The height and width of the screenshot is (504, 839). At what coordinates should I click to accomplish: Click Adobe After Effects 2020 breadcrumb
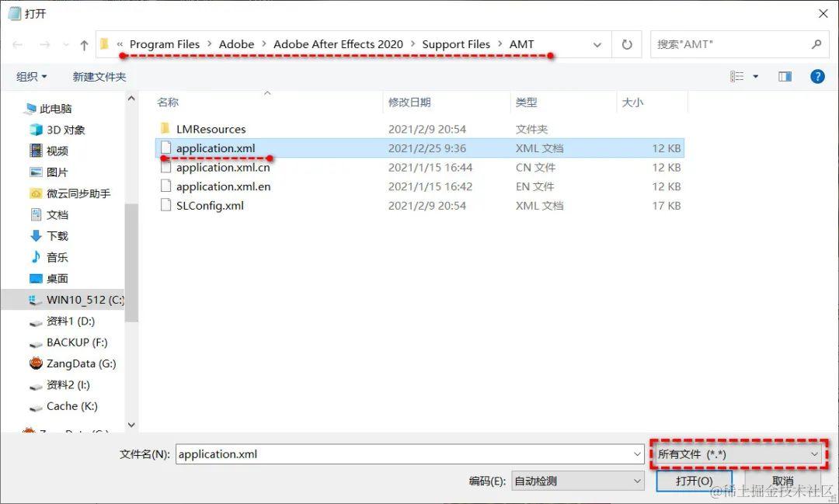tap(338, 44)
